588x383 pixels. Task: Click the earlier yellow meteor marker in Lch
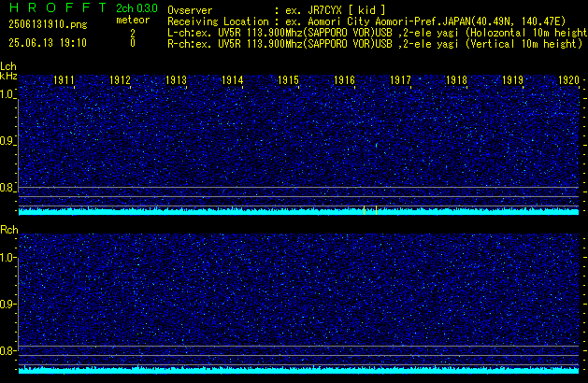click(364, 210)
